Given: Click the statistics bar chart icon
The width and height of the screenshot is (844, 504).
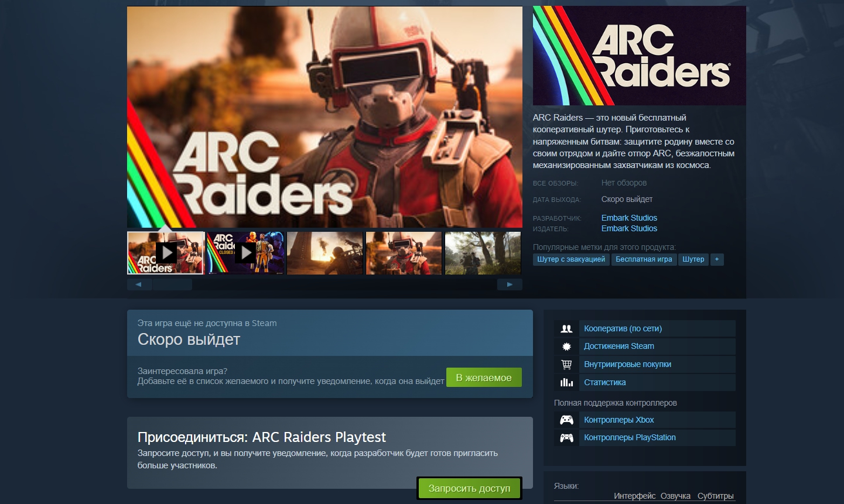Looking at the screenshot, I should point(566,382).
